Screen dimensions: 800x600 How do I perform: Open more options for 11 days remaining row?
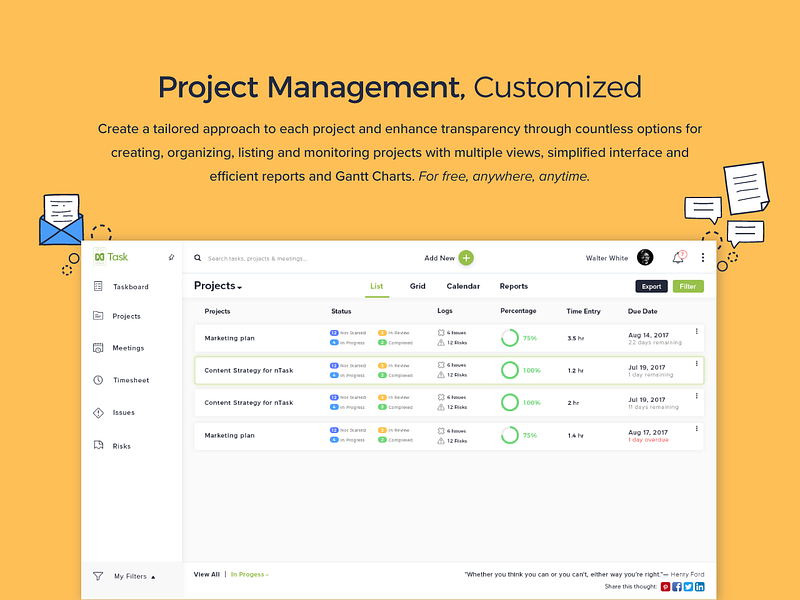696,395
